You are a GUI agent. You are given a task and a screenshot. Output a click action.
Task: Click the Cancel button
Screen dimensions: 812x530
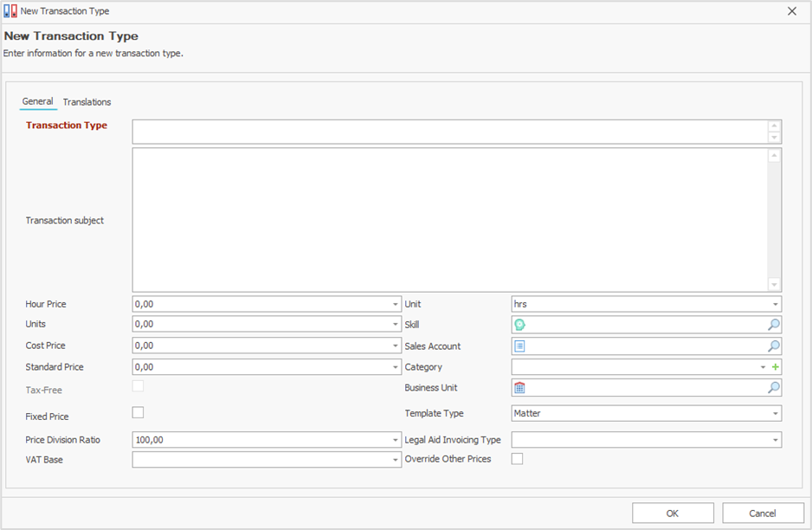(x=763, y=513)
